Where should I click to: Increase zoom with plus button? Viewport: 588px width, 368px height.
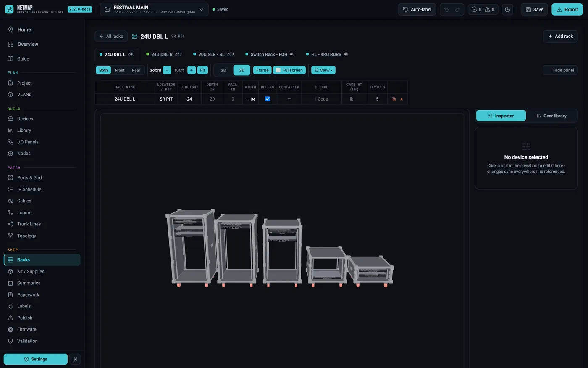[x=192, y=70]
